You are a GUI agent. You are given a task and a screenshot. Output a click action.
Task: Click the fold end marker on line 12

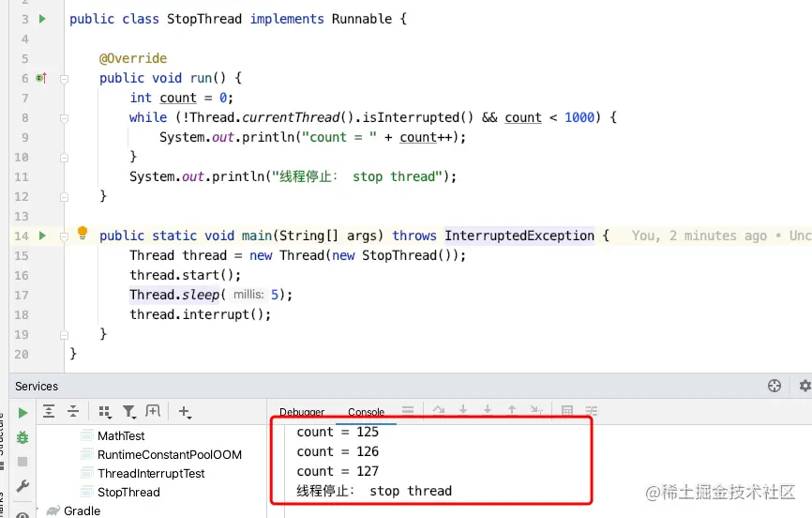point(64,197)
